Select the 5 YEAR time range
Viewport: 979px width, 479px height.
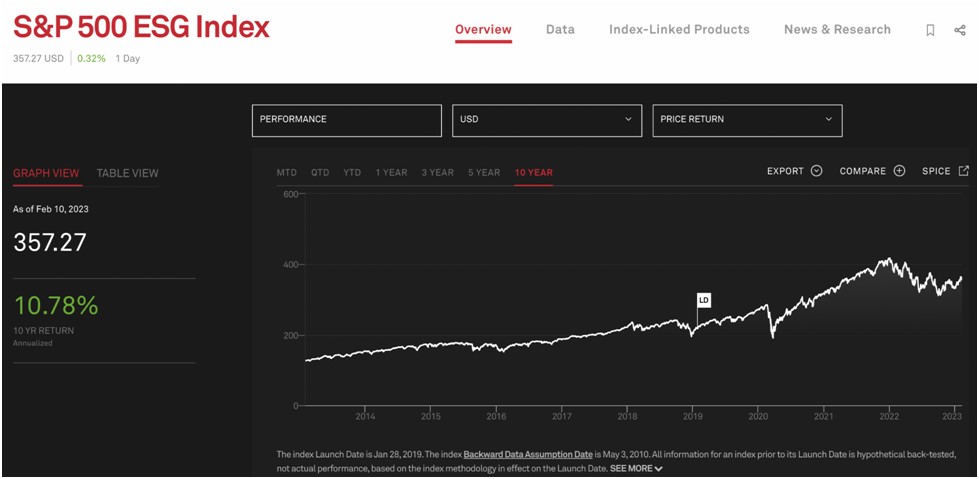(x=485, y=172)
